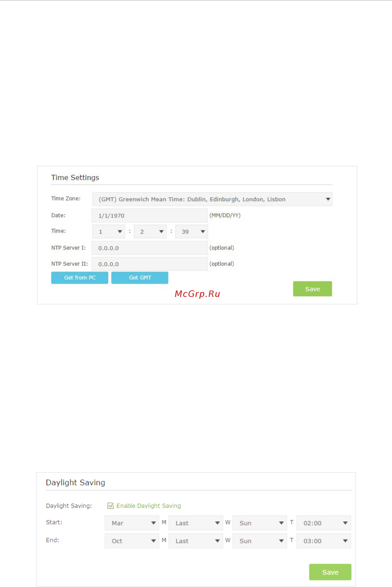Open the End day dropdown in End row
The image size is (392, 587).
260,541
